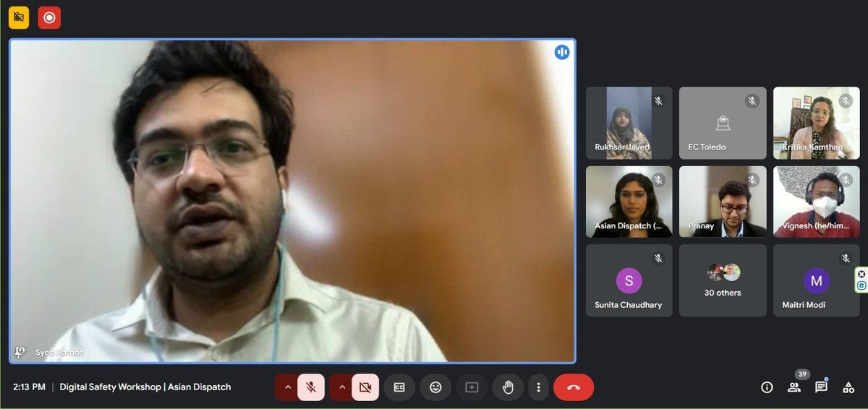
Task: Select Vignesh's video tile
Action: click(x=816, y=202)
